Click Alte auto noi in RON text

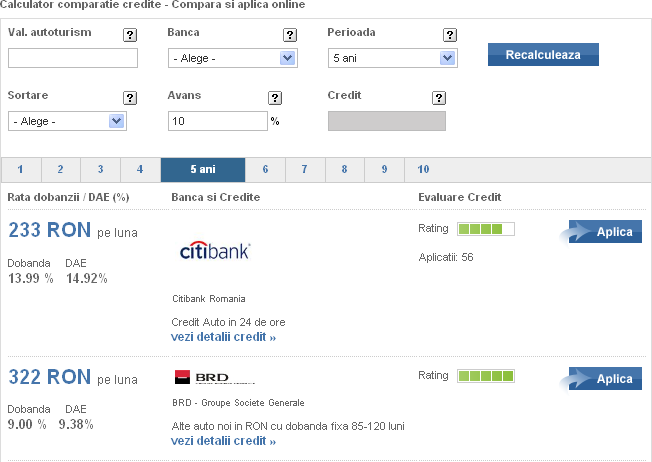(288, 426)
